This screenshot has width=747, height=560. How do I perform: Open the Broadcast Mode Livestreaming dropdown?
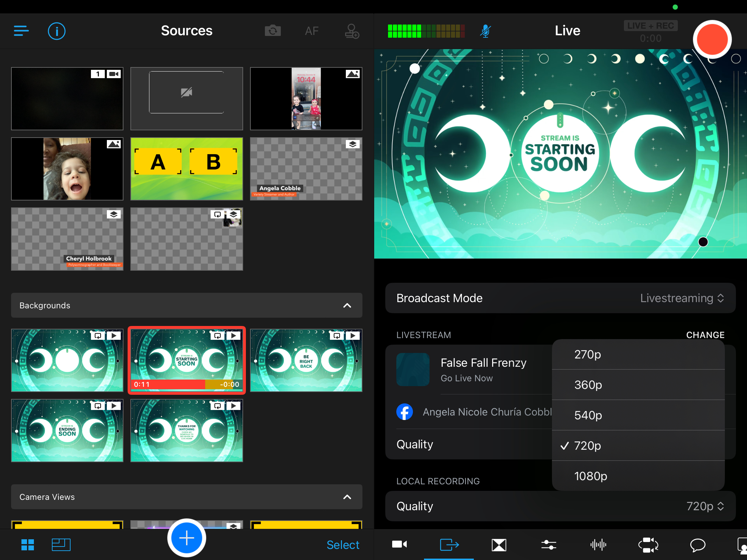click(681, 298)
